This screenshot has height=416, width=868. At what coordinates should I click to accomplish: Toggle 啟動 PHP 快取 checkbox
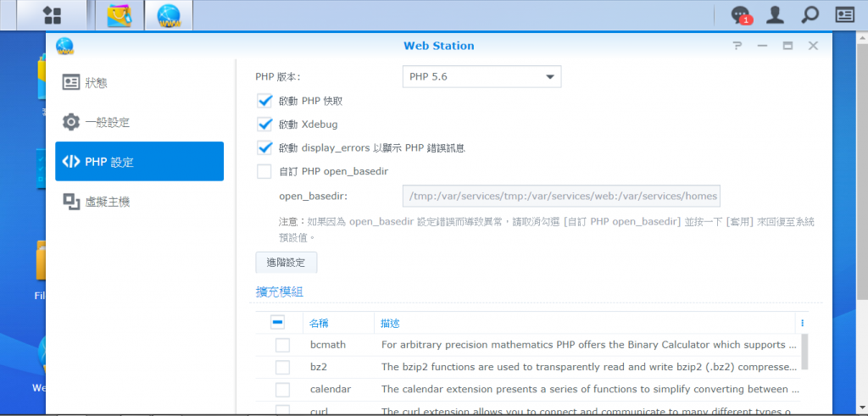(264, 101)
